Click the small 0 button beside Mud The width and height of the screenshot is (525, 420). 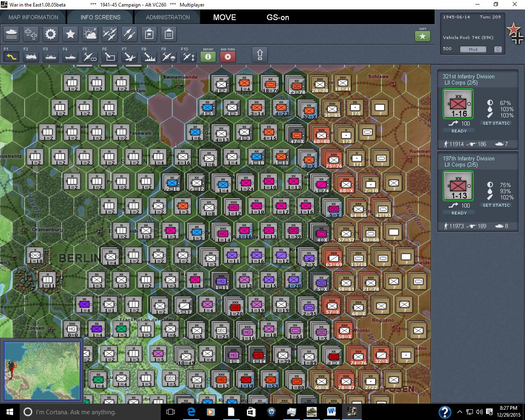pyautogui.click(x=498, y=49)
